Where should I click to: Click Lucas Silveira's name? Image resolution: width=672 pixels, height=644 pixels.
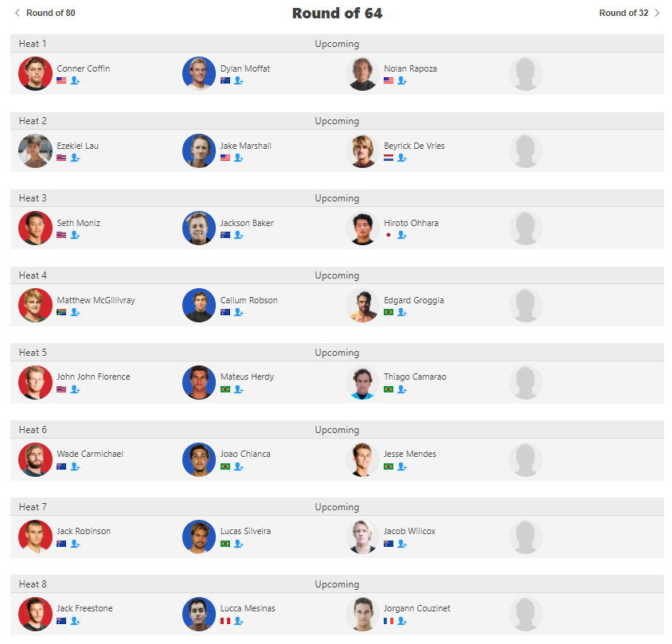(x=245, y=531)
